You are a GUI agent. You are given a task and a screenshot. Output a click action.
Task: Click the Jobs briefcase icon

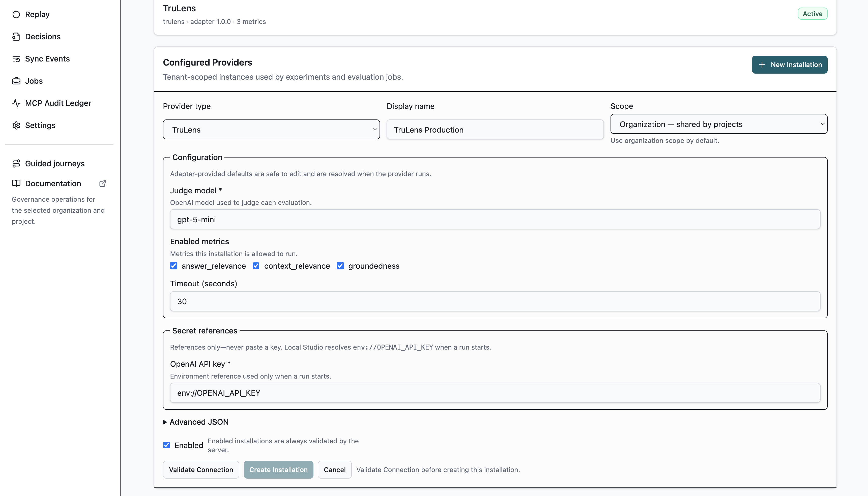click(x=16, y=81)
